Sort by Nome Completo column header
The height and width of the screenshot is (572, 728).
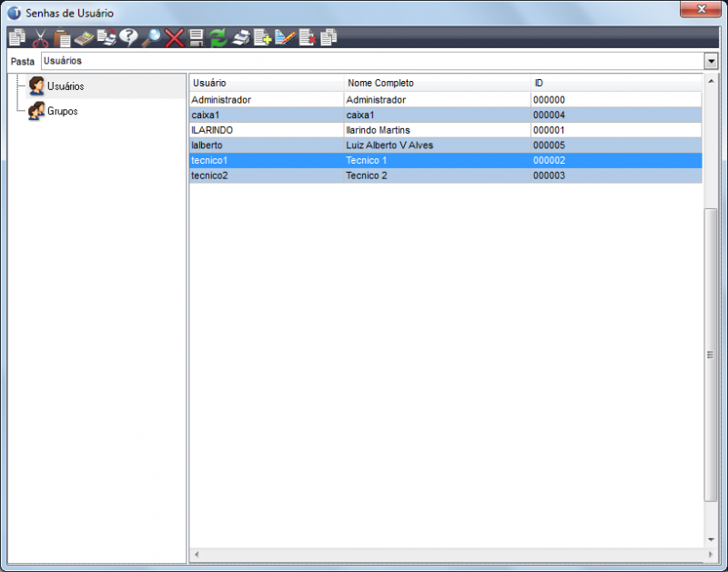[x=438, y=83]
